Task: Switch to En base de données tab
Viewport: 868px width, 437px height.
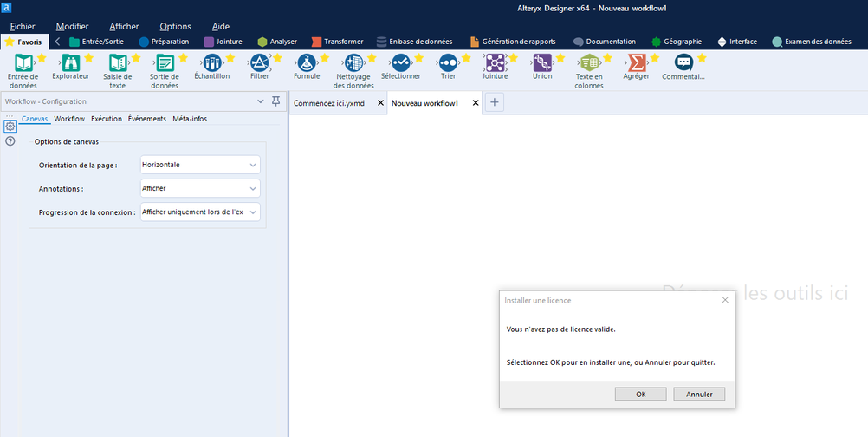Action: (x=414, y=42)
